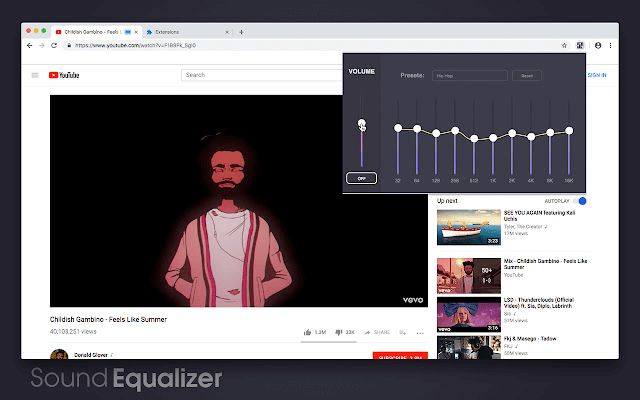
Task: Reload the page with refresh icon
Action: point(54,45)
